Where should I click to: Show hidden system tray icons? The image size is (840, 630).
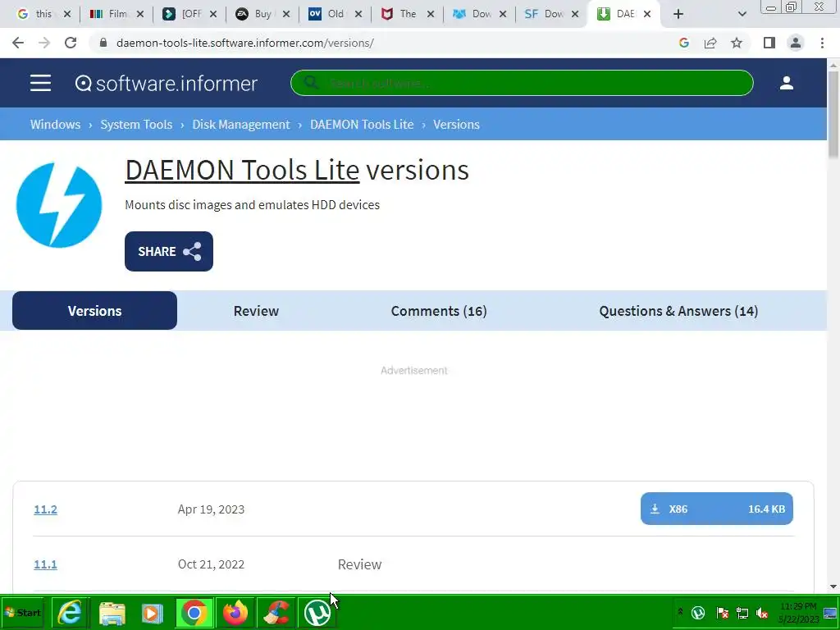click(680, 612)
